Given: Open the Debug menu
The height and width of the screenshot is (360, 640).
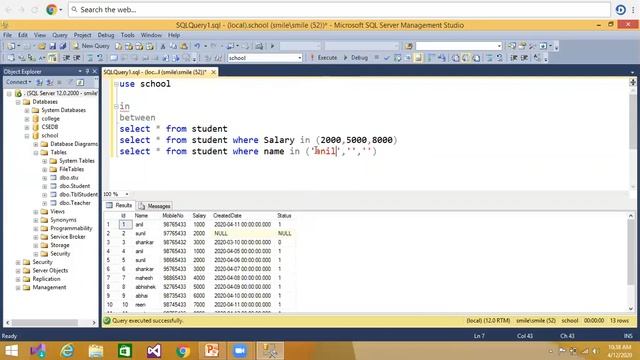Looking at the screenshot, I should [106, 35].
